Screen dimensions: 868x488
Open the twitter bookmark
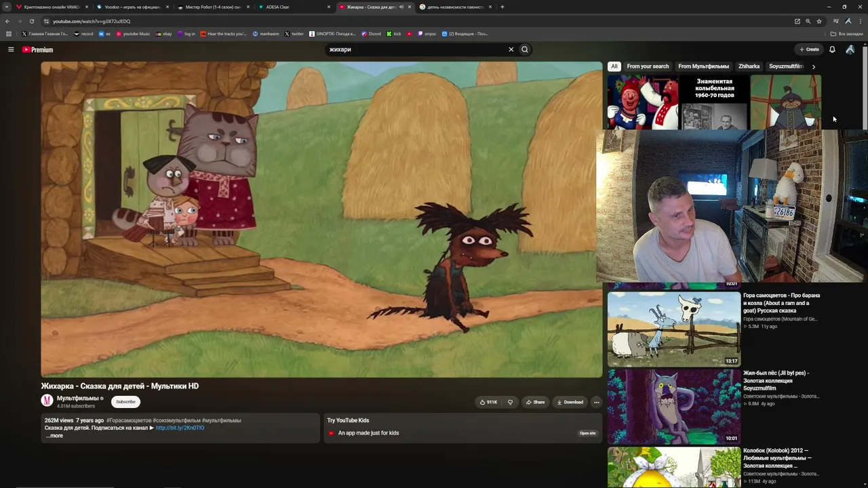pos(294,34)
